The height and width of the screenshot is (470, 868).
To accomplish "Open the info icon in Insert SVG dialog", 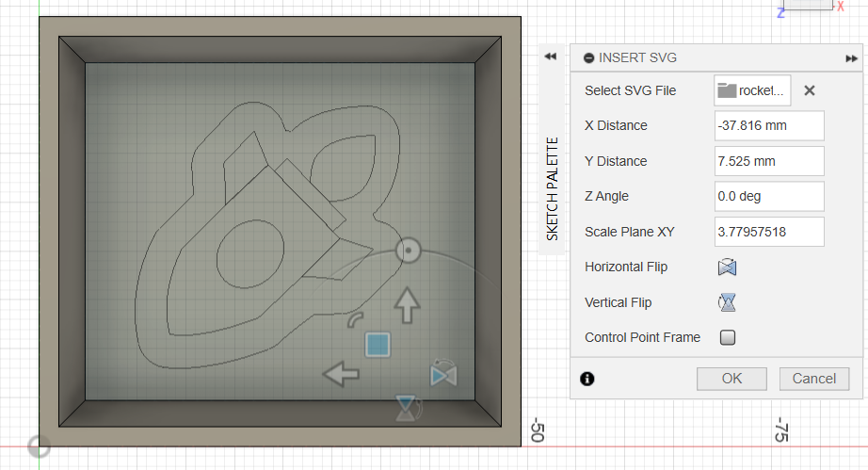I will click(587, 379).
